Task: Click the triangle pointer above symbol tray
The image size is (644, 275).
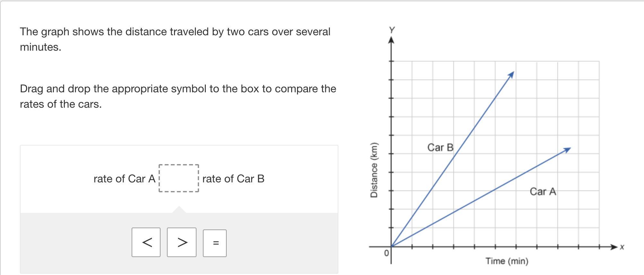Action: click(179, 210)
